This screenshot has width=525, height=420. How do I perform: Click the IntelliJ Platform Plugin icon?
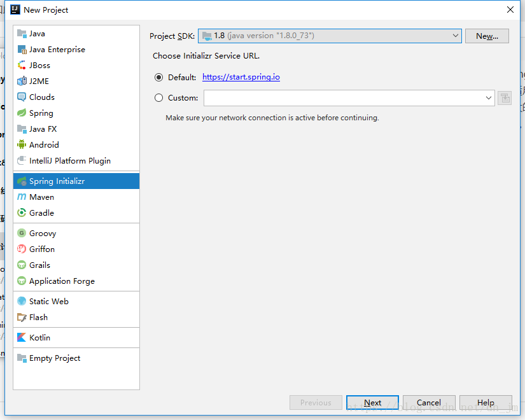pyautogui.click(x=22, y=161)
